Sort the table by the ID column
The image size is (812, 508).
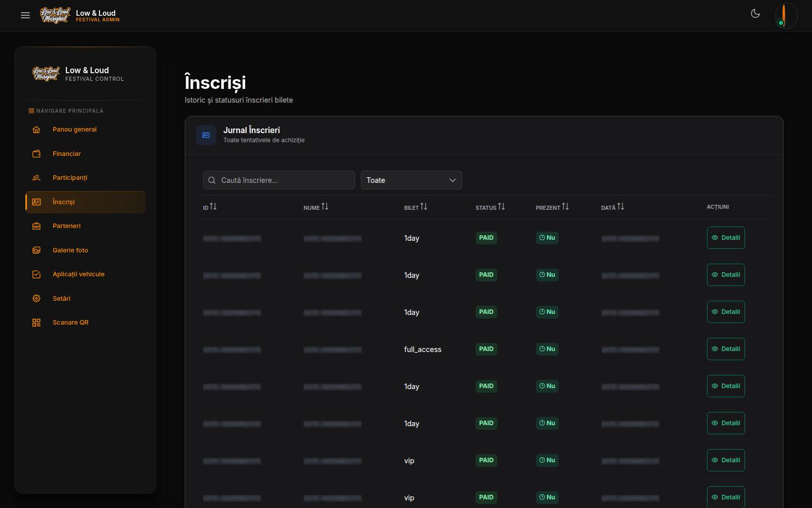click(x=210, y=207)
